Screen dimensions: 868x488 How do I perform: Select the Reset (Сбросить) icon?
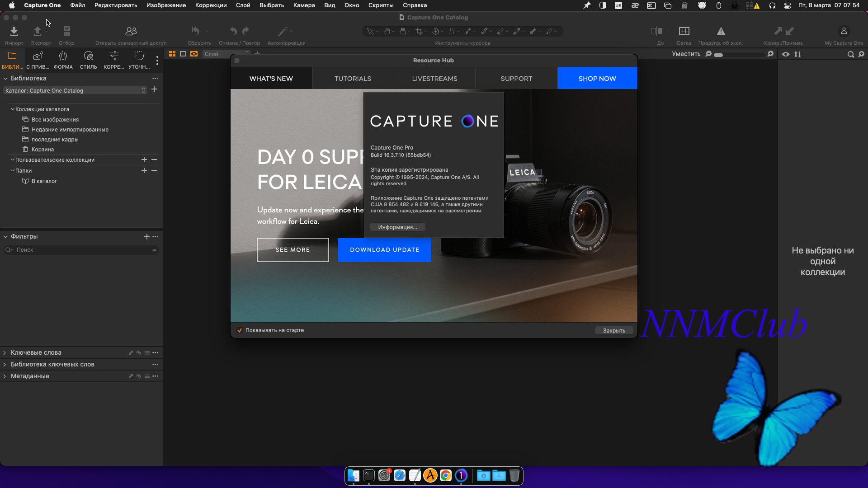click(x=196, y=31)
